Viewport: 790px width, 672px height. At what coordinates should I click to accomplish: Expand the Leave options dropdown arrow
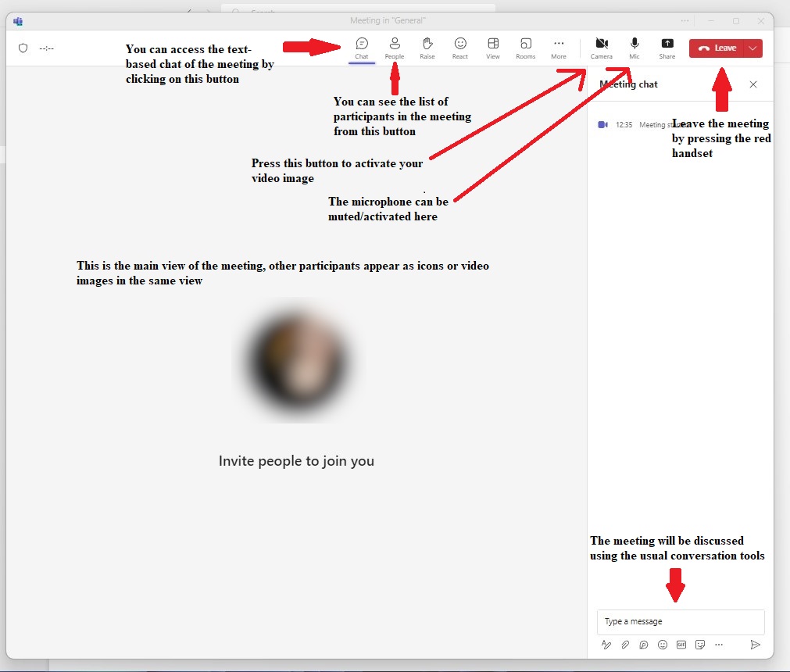click(752, 48)
